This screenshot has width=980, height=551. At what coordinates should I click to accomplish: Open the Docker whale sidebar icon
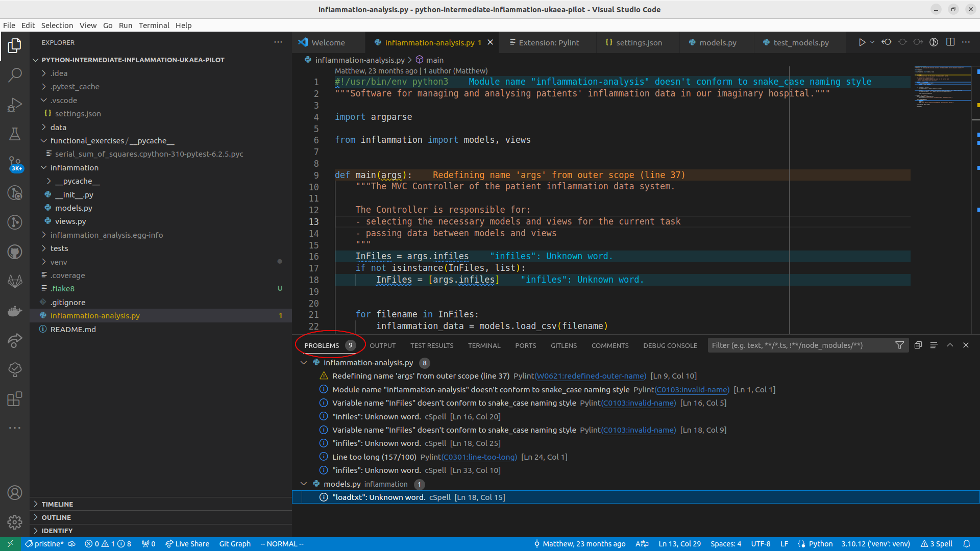click(15, 311)
